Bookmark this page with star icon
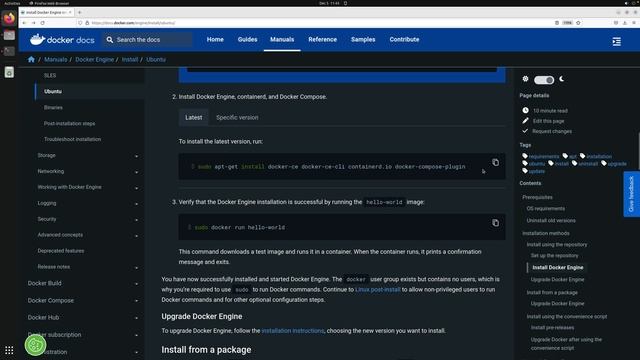The image size is (640, 360). click(x=578, y=23)
